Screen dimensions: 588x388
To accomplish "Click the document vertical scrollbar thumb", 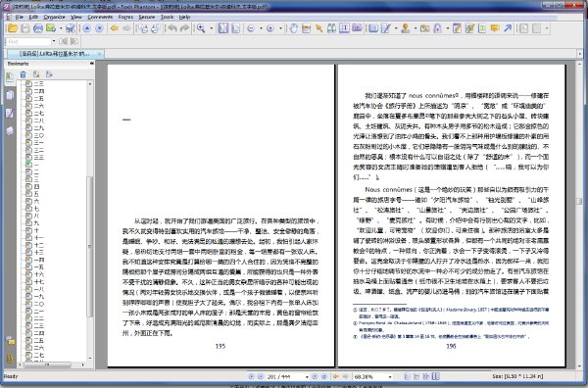I will pyautogui.click(x=579, y=201).
